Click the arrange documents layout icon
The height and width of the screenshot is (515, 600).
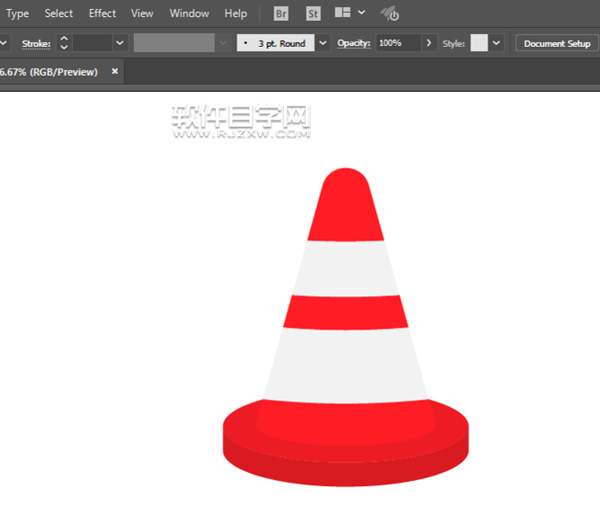343,14
